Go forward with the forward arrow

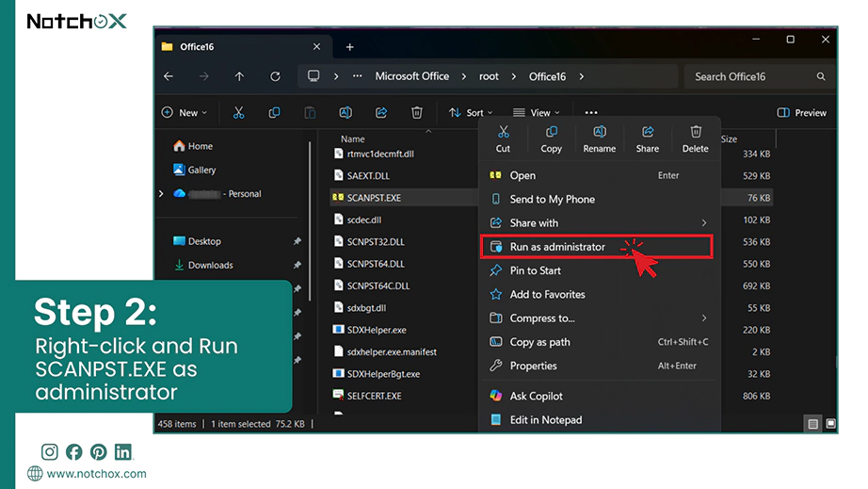pyautogui.click(x=204, y=76)
